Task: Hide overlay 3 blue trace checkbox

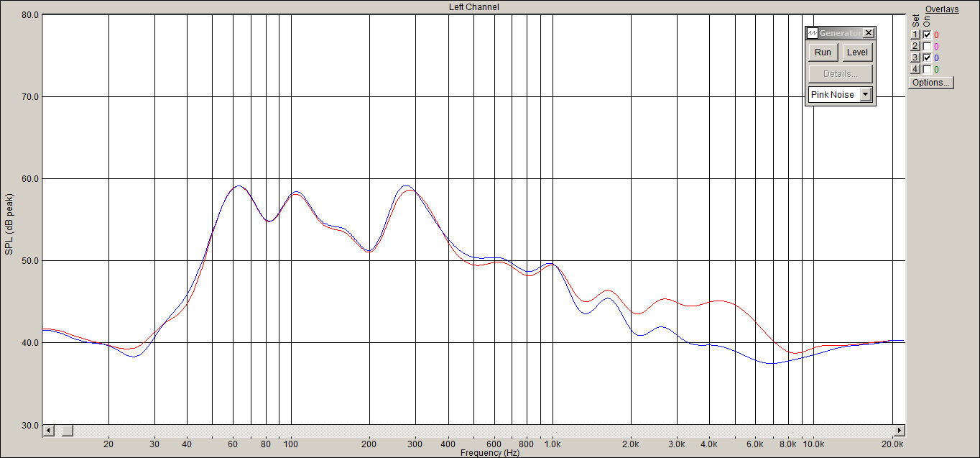Action: coord(927,58)
